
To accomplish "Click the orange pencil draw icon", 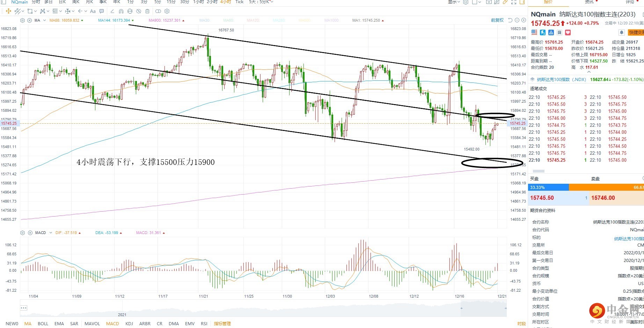I will tap(505, 2).
